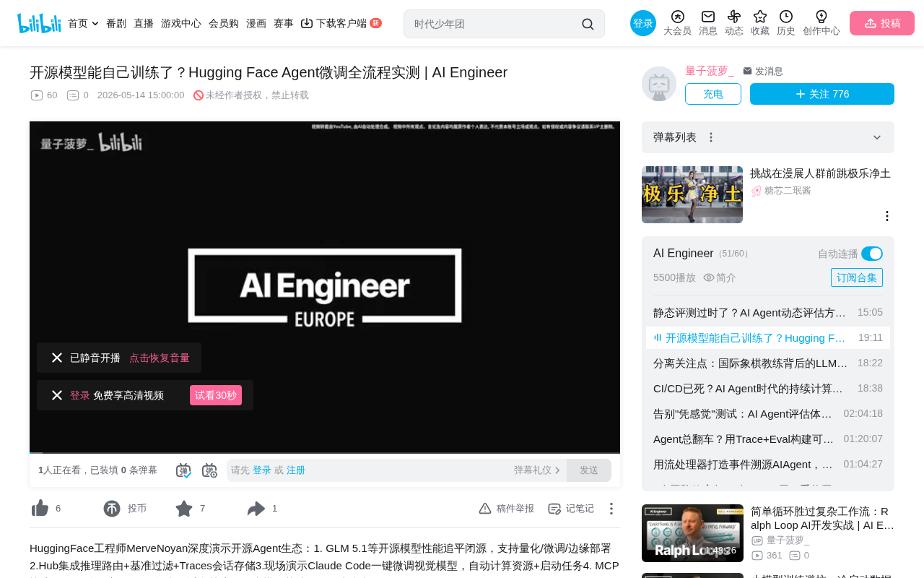Open 记笔记 notes icon
This screenshot has width=924, height=578.
point(554,509)
